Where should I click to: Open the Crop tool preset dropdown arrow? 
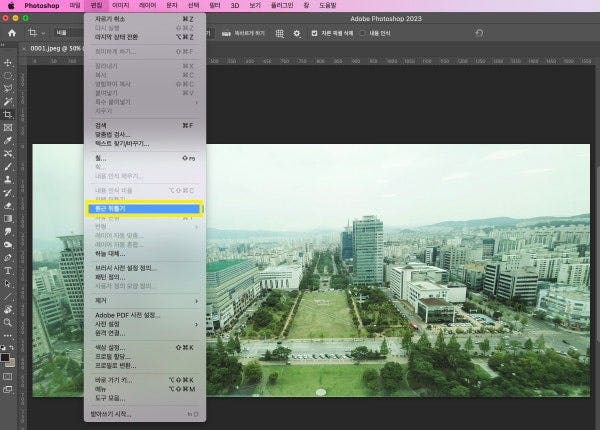coord(43,33)
